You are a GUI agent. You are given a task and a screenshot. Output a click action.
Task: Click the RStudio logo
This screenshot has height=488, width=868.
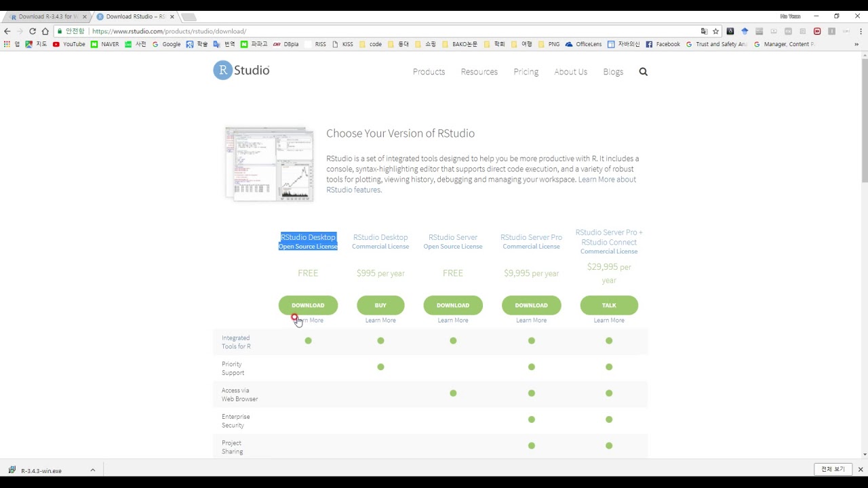(241, 70)
